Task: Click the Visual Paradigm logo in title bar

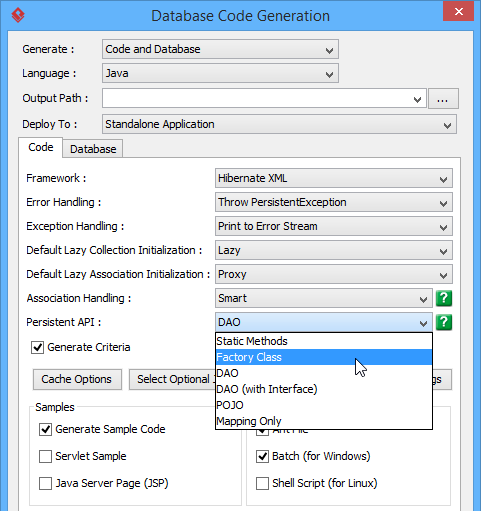Action: tap(18, 15)
